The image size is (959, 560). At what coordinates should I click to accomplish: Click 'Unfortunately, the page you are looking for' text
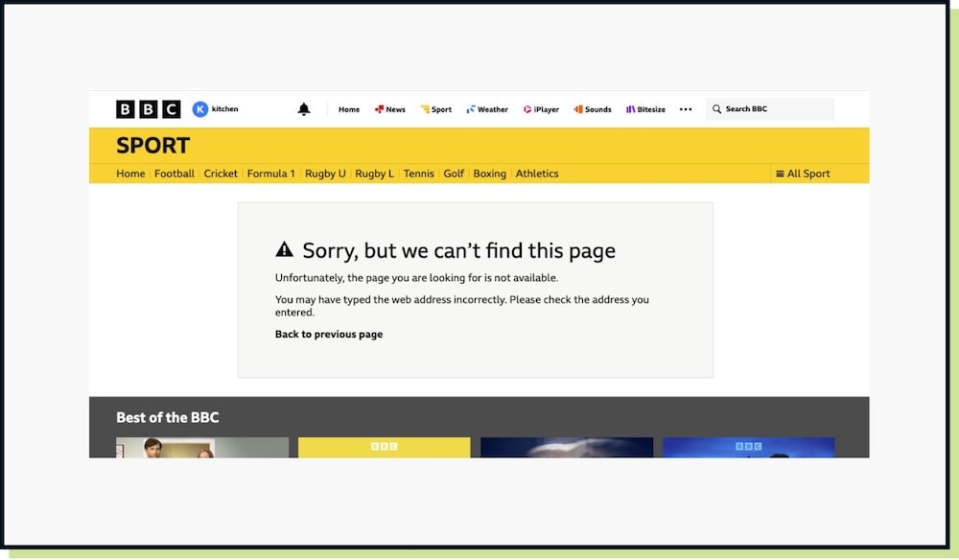(x=416, y=278)
